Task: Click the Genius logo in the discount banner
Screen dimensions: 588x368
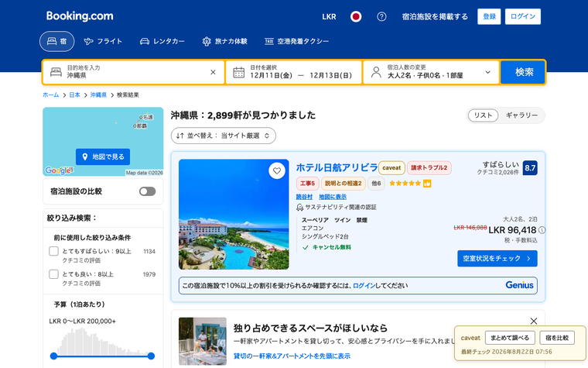Action: pos(519,285)
